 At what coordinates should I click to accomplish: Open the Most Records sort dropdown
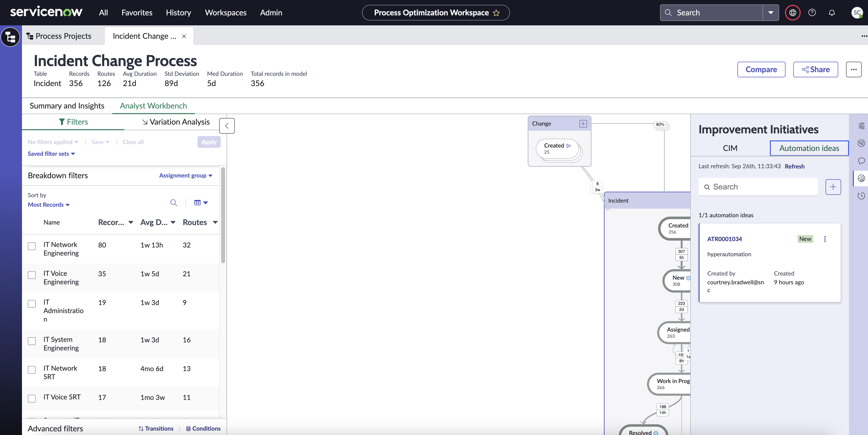[x=49, y=205]
